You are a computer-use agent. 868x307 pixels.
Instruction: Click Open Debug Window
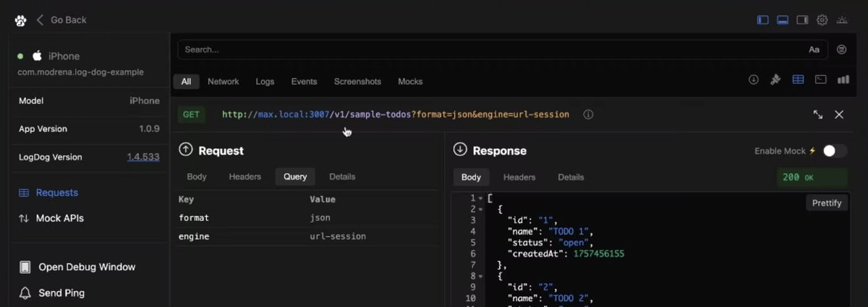click(x=87, y=267)
